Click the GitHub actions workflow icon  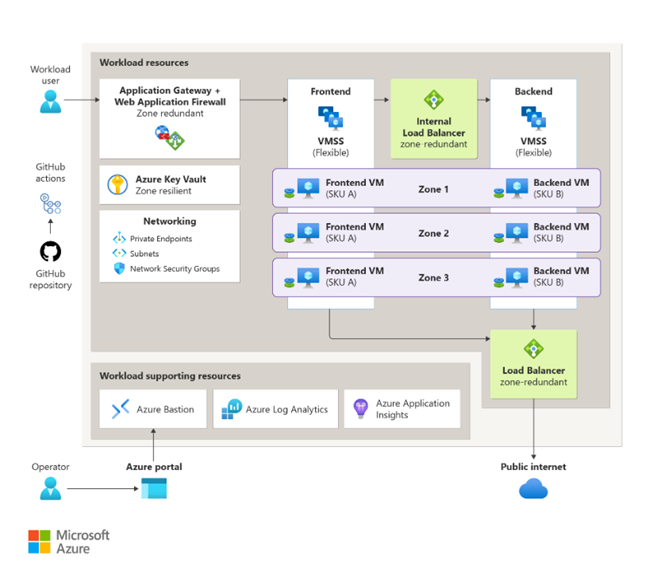pyautogui.click(x=50, y=204)
